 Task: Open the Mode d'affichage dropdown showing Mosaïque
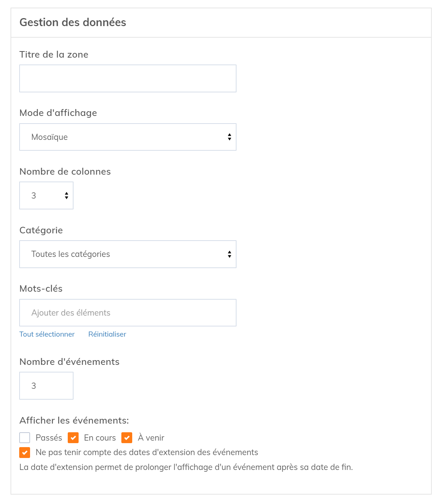coord(128,137)
